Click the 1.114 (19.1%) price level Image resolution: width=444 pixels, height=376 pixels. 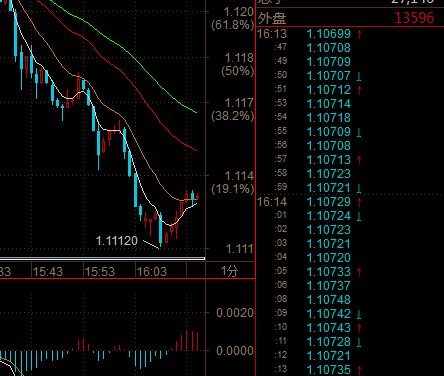point(233,182)
